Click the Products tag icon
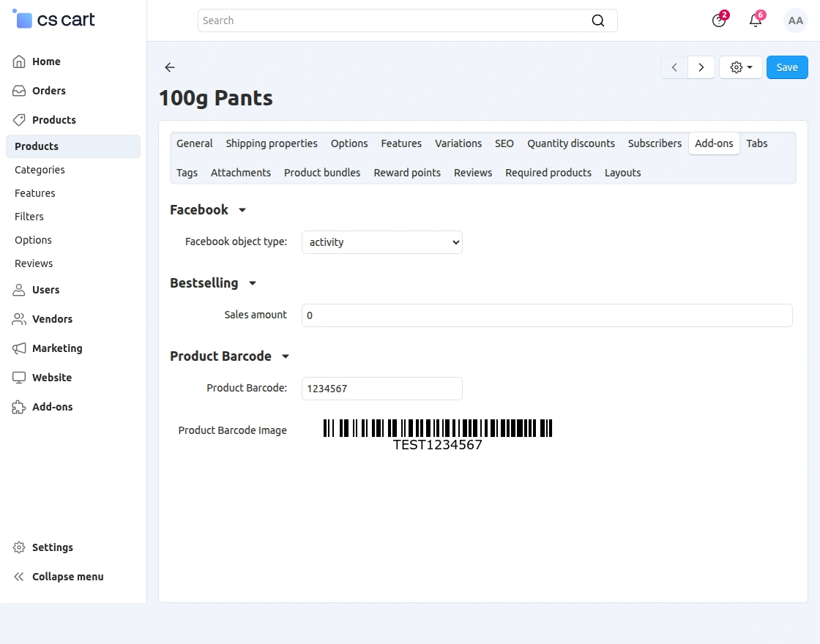Image resolution: width=820 pixels, height=644 pixels. tap(19, 120)
